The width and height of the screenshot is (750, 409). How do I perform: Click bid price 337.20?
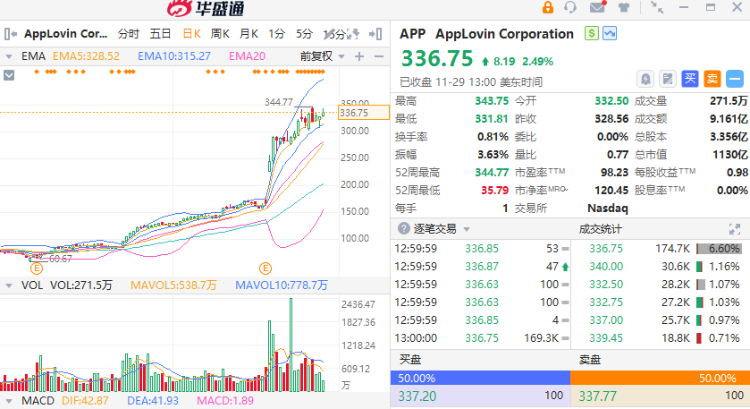click(417, 396)
